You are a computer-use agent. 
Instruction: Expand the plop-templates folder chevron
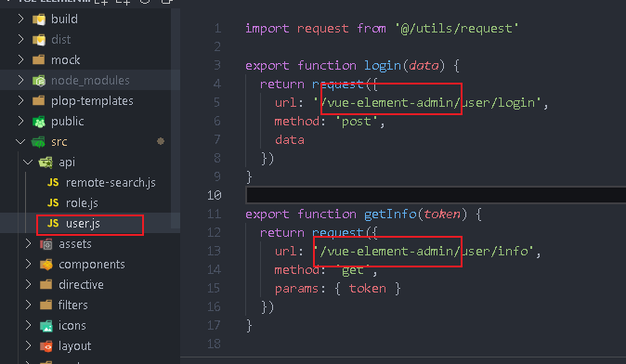(x=20, y=100)
